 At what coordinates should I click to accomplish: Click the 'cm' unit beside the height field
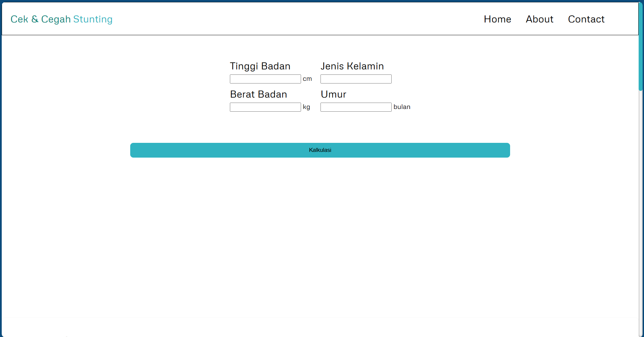point(307,79)
